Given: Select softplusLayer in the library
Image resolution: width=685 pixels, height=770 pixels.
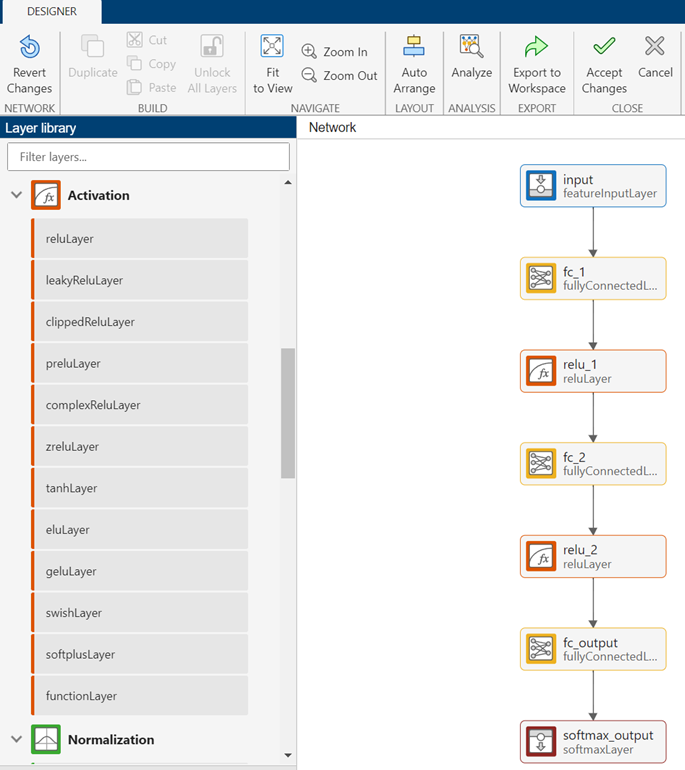Looking at the screenshot, I should coord(140,654).
